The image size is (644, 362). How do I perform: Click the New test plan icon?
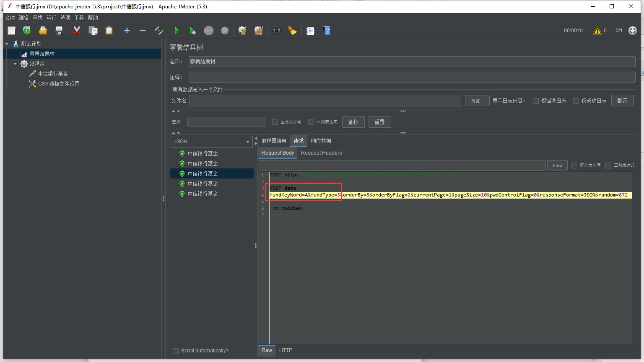pyautogui.click(x=11, y=31)
